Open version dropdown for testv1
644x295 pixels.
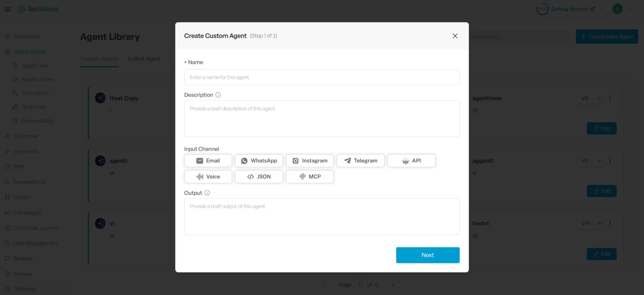[x=591, y=224]
